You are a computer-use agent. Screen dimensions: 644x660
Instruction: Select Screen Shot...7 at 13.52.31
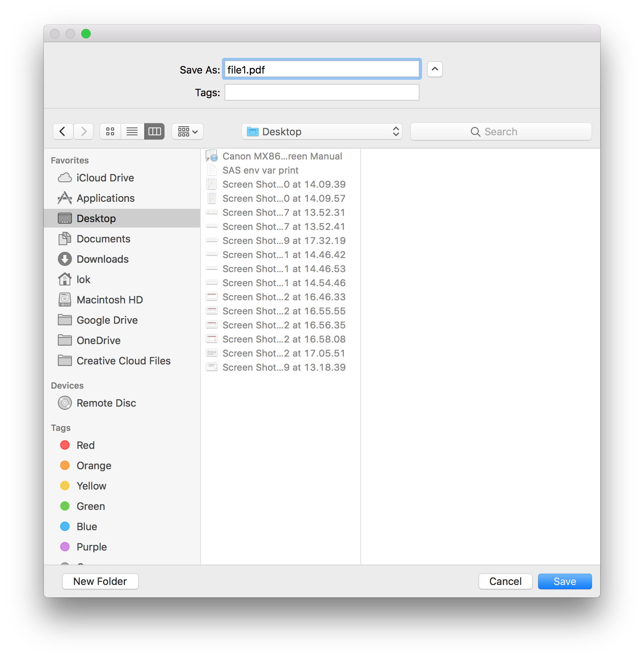point(281,213)
